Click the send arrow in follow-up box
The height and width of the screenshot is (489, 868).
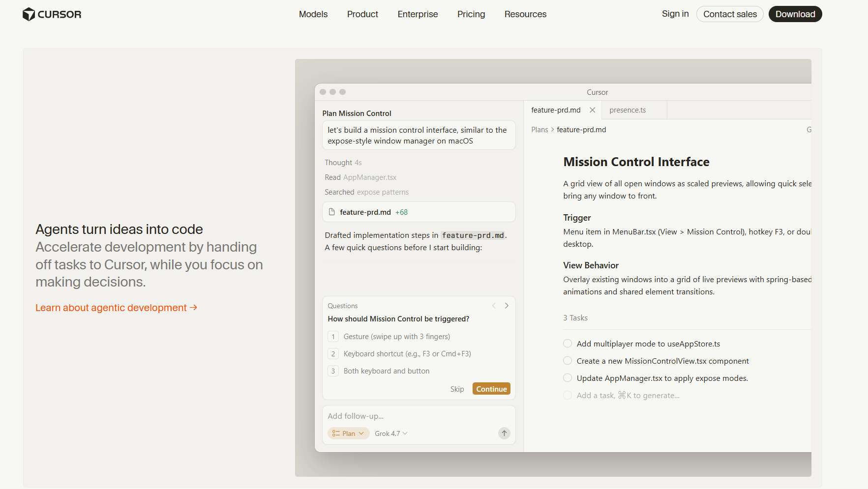coord(504,433)
